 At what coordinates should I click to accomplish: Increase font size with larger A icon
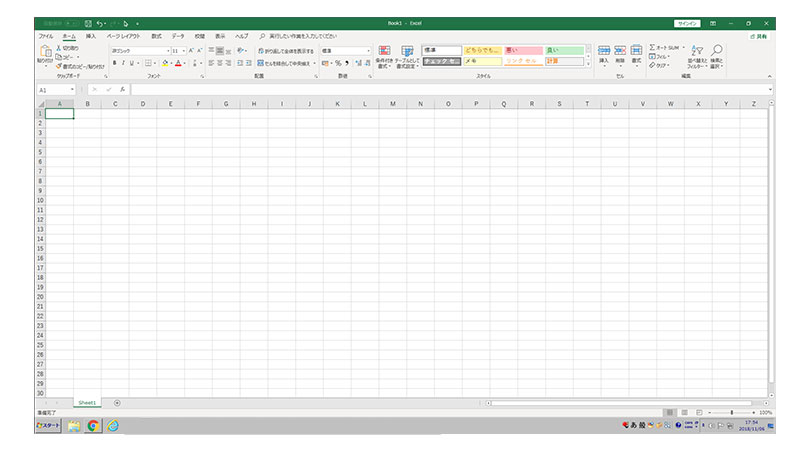191,51
